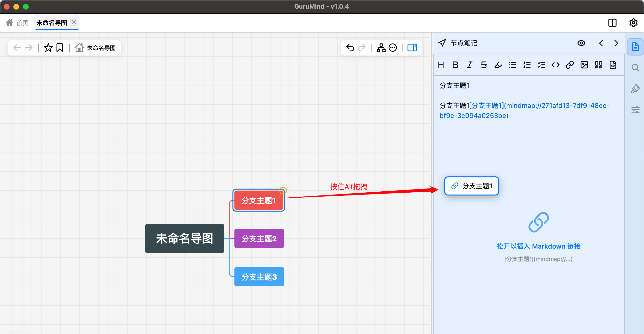Open the search sidebar icon

pyautogui.click(x=635, y=68)
